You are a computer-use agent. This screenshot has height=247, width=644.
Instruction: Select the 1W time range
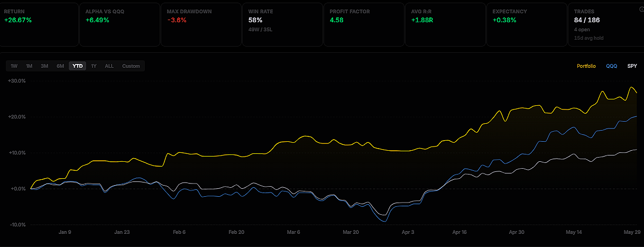point(14,66)
